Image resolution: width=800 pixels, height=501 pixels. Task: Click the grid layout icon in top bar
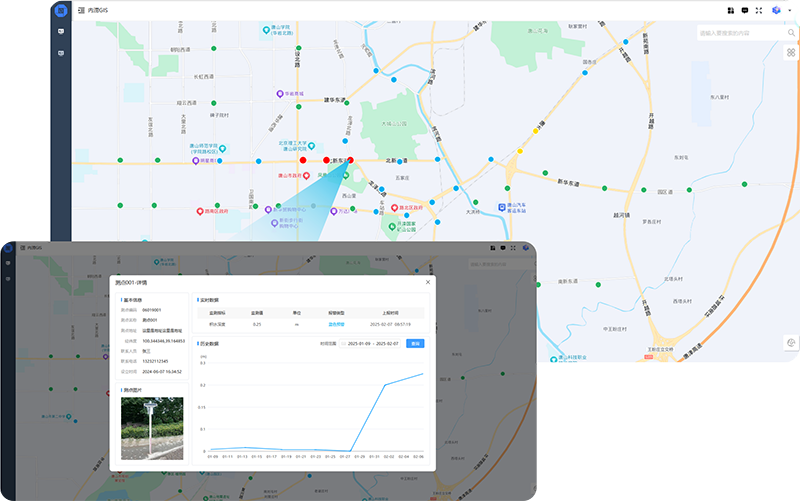730,10
